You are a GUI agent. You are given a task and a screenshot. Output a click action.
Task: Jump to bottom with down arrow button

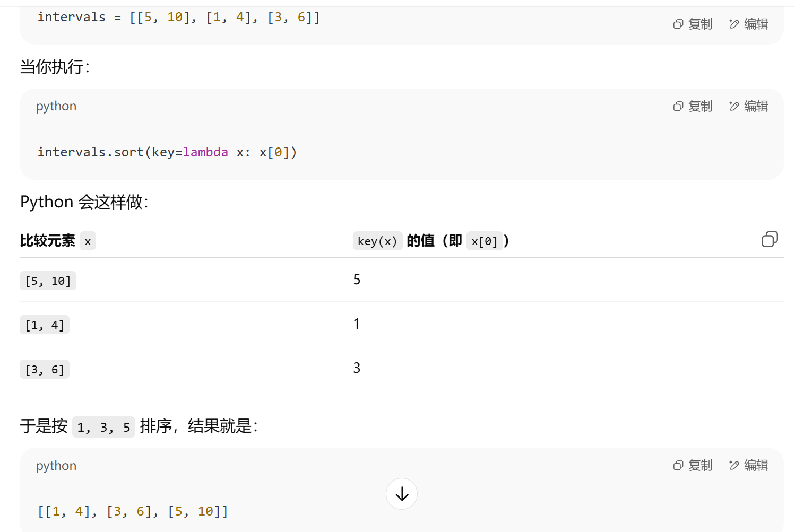click(x=402, y=494)
